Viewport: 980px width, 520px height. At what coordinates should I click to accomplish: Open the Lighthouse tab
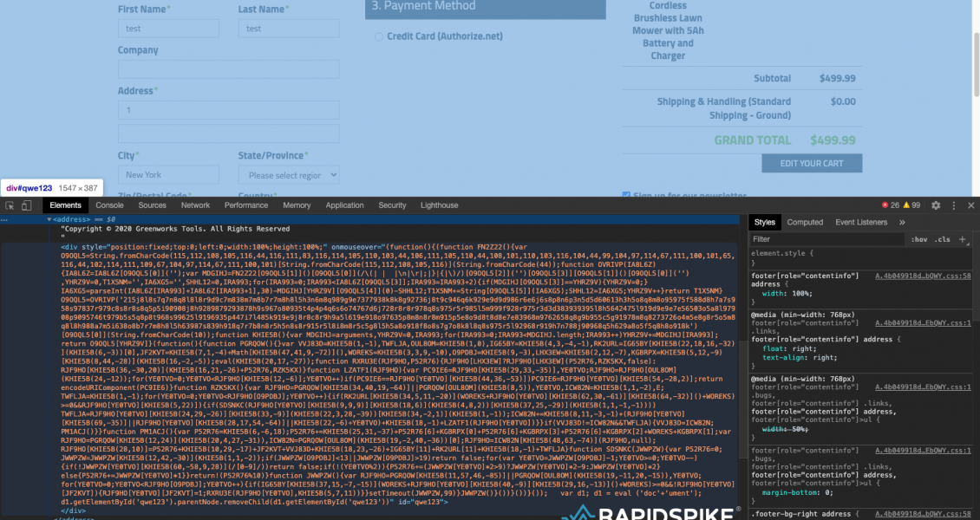(x=440, y=205)
